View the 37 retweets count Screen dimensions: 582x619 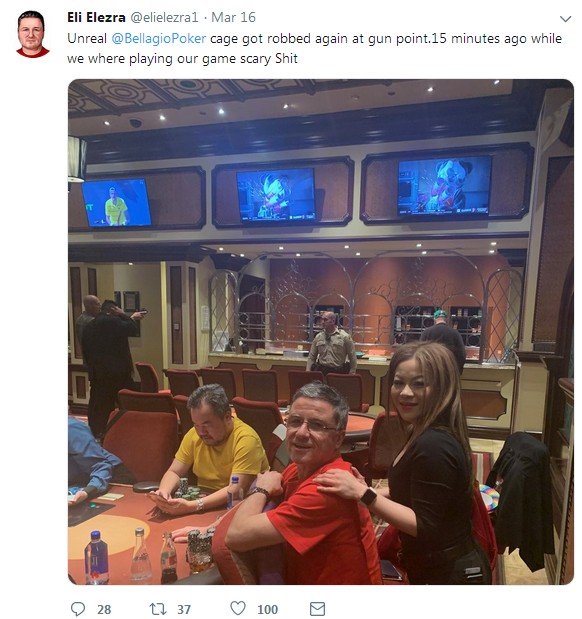(184, 609)
